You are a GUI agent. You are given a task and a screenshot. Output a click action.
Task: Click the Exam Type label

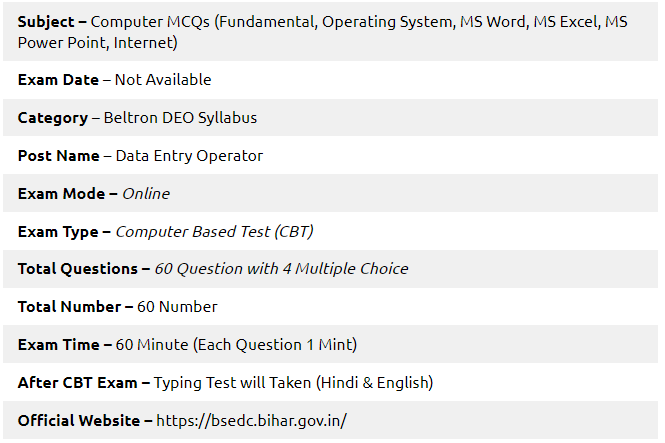[58, 232]
